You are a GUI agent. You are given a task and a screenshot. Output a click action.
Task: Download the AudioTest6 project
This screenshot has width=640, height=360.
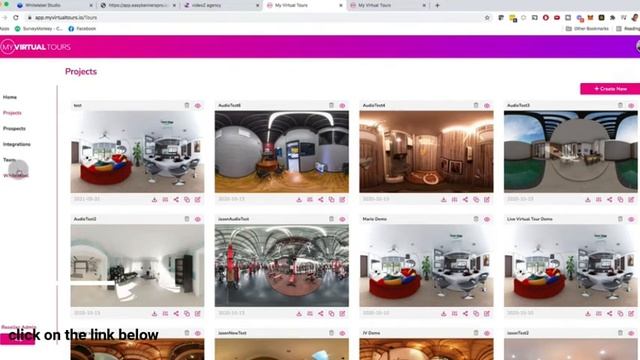point(299,200)
